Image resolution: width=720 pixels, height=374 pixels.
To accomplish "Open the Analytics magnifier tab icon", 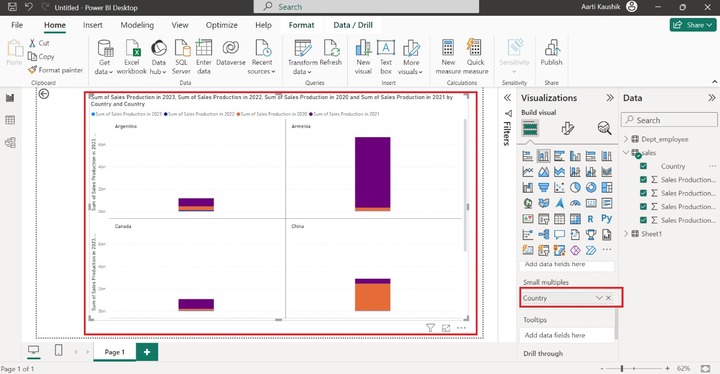I will pyautogui.click(x=604, y=128).
